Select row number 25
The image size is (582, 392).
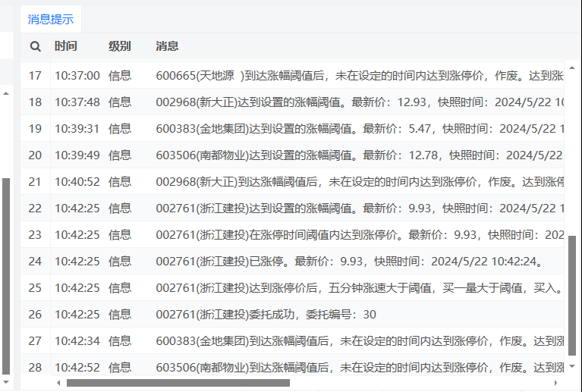pos(35,288)
